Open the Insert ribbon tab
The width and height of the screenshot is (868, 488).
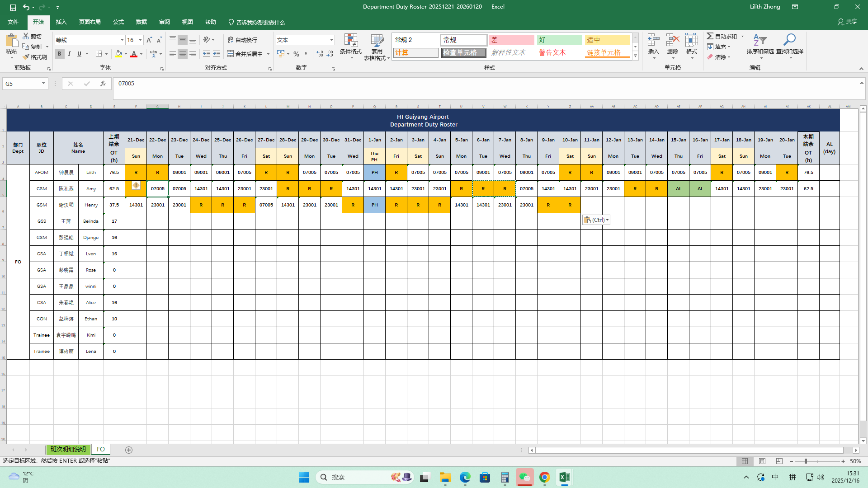(61, 22)
